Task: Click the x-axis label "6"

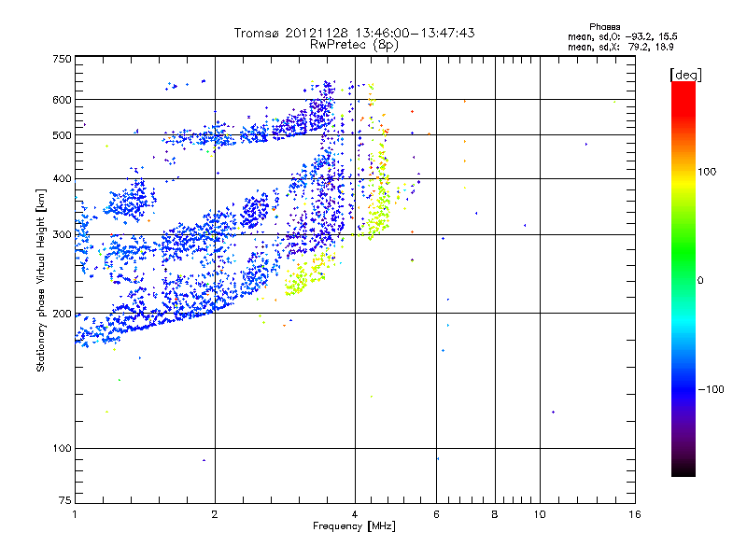Action: tap(436, 514)
